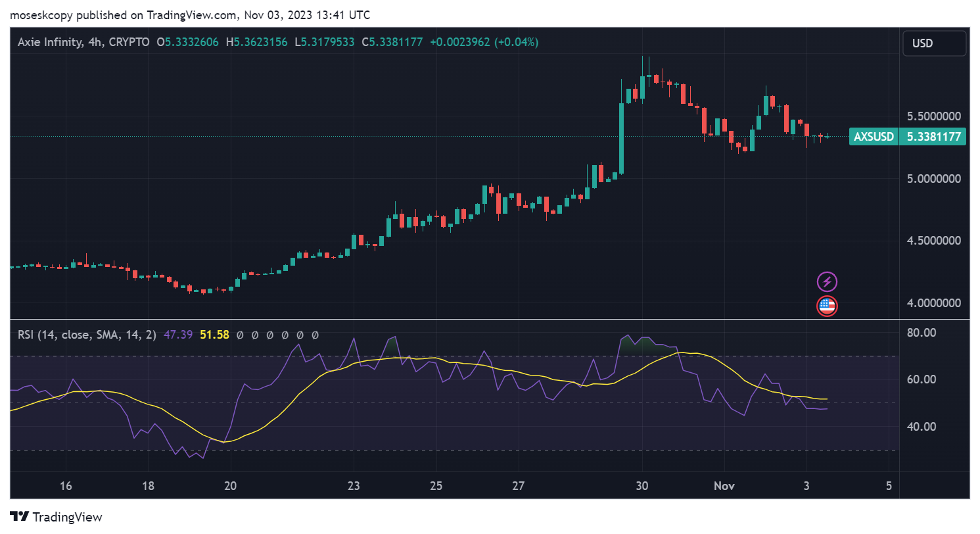Click the RSI (14, close, SMA, 14, 2) legend
This screenshot has width=980, height=534.
coord(87,335)
